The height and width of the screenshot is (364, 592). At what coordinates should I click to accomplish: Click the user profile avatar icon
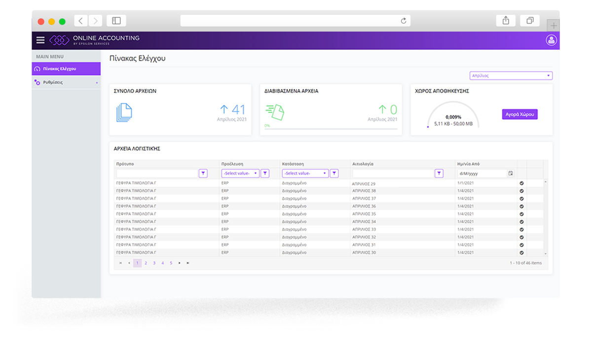551,40
